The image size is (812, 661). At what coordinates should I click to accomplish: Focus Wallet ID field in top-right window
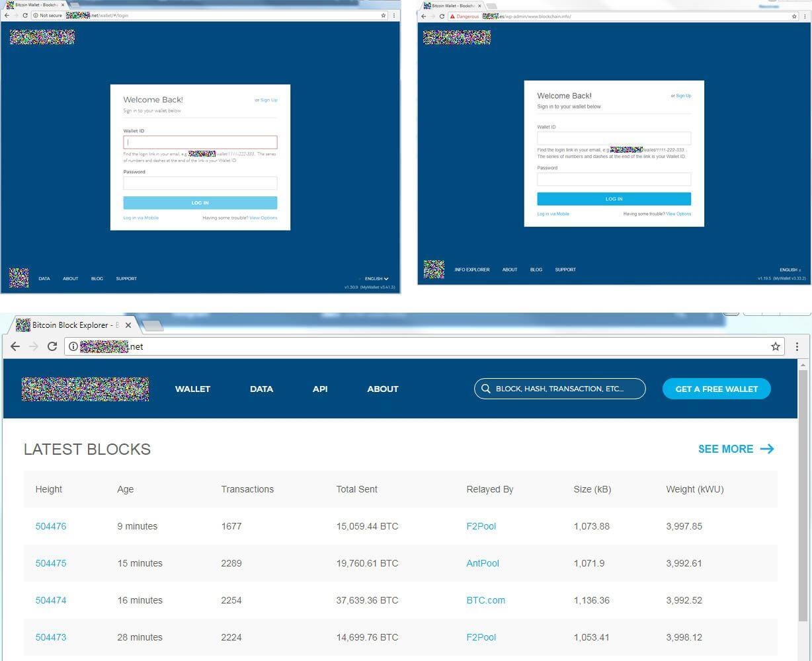614,138
